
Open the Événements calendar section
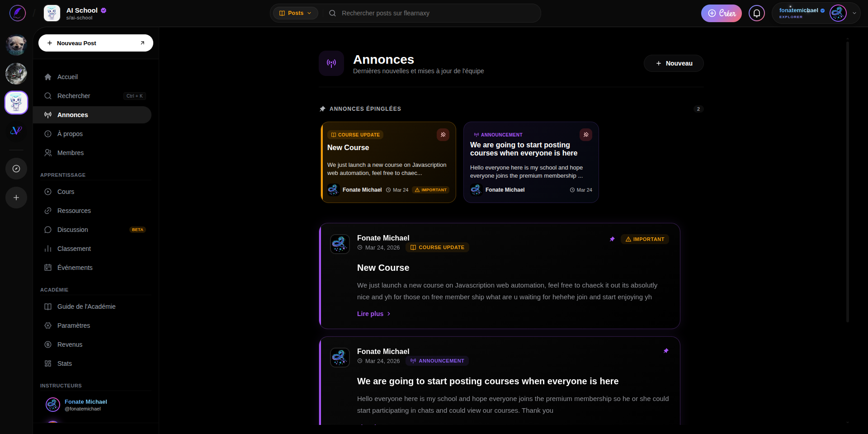pos(75,267)
